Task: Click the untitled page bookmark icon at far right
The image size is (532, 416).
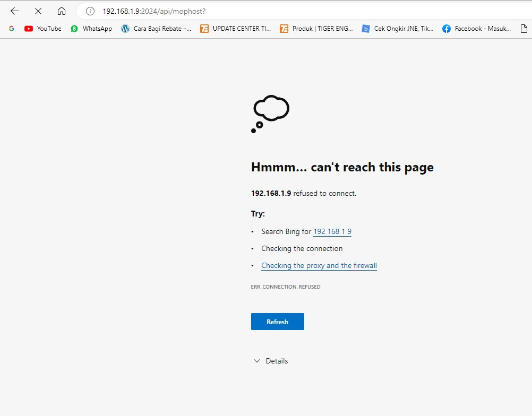Action: [524, 29]
